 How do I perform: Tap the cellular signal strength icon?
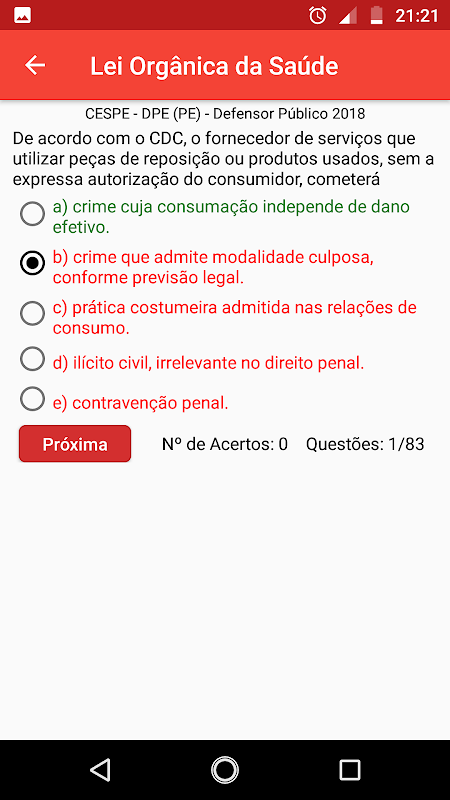pos(348,15)
